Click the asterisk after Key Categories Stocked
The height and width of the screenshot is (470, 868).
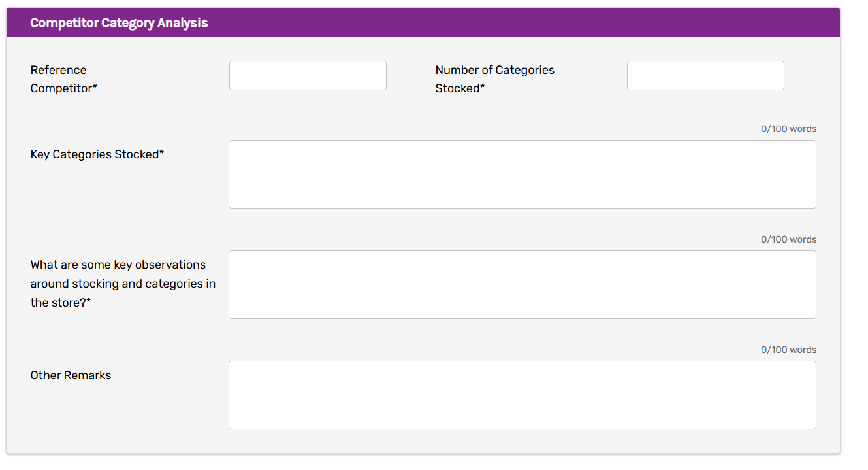[x=162, y=154]
